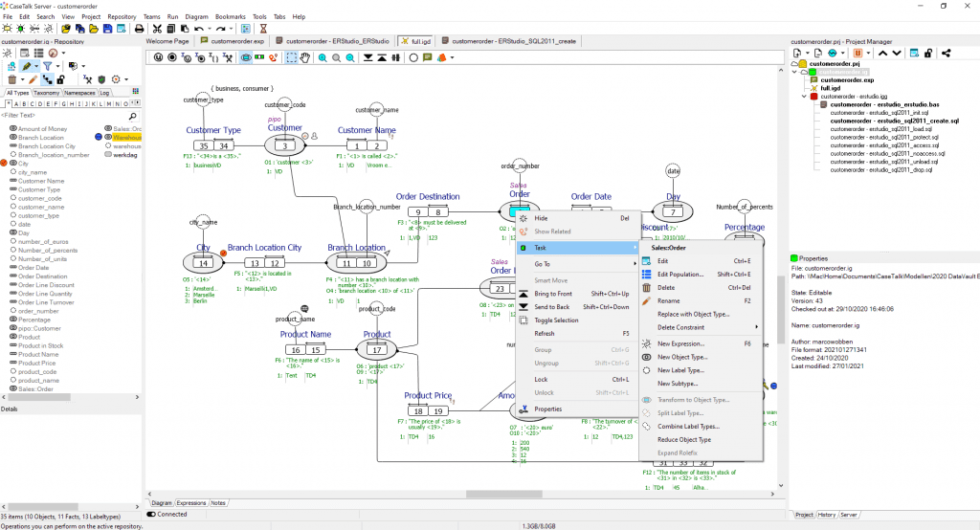
Task: Click the align bottom arrow icon in diagram toolbar
Action: click(x=368, y=57)
